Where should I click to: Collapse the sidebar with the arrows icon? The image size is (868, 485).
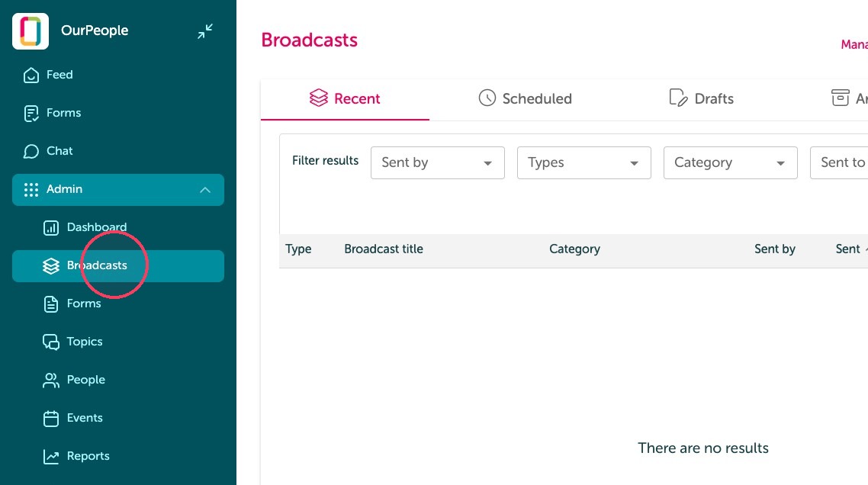point(205,31)
